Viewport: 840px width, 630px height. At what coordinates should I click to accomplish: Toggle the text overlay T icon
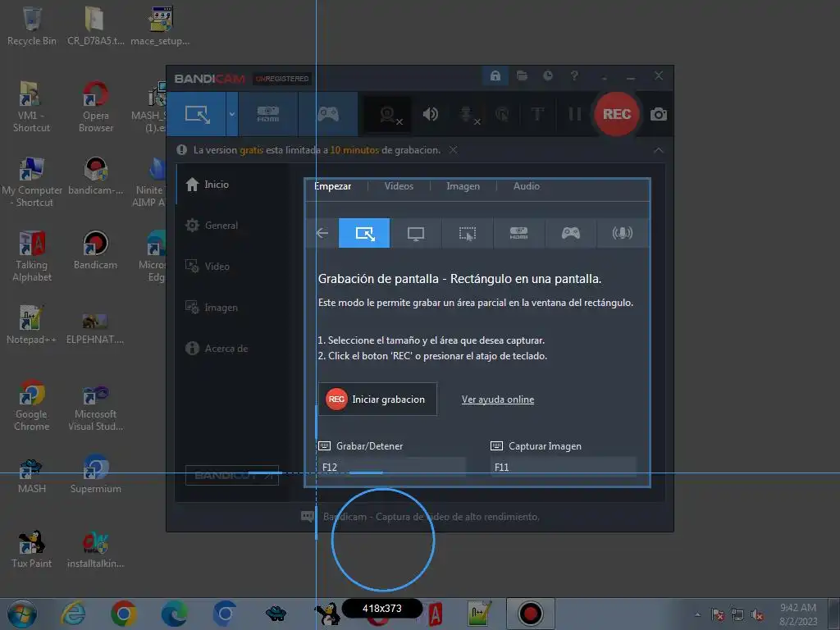(536, 114)
